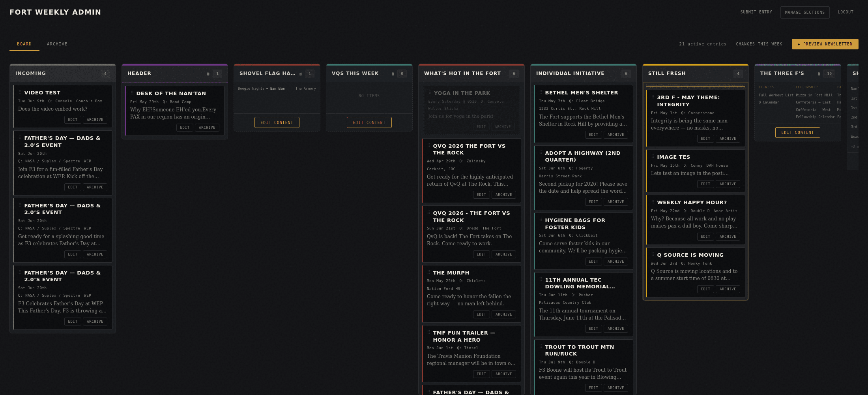
Task: Archive the Video Test card
Action: point(95,120)
